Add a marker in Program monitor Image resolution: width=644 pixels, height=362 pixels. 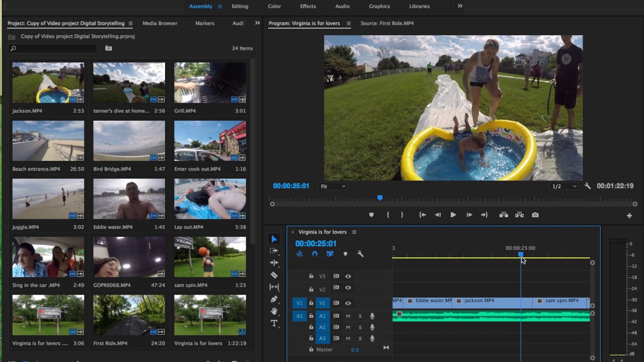pyautogui.click(x=371, y=215)
